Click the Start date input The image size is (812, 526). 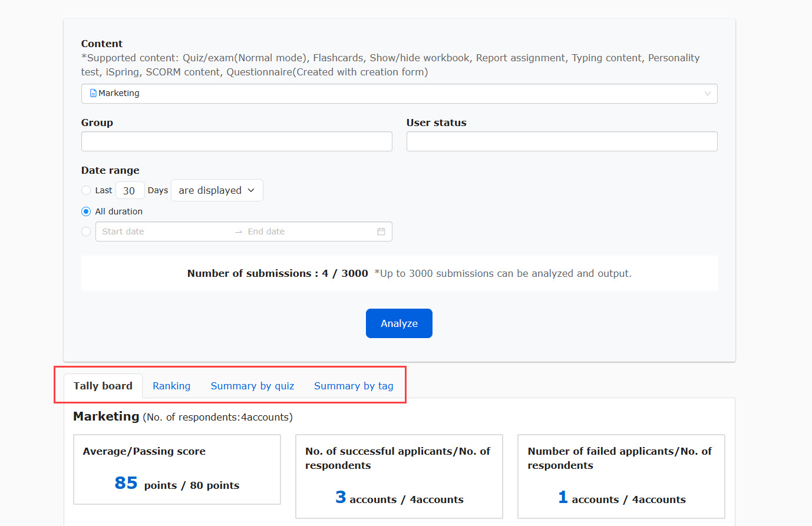point(165,231)
